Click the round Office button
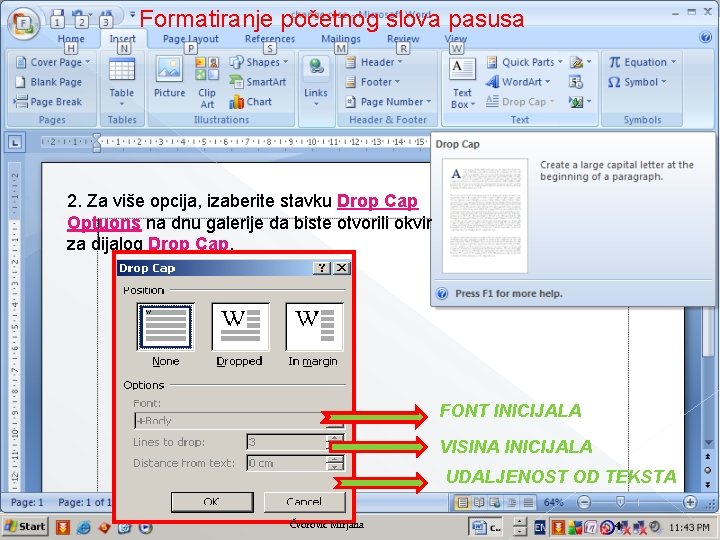Viewport: 720px width, 540px height. 23,23
